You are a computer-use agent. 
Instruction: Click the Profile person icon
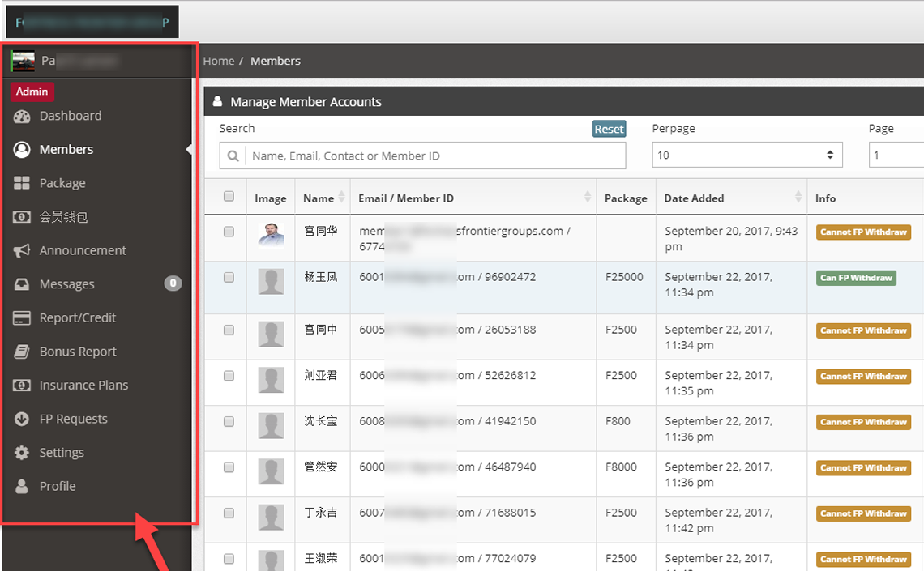coord(22,486)
